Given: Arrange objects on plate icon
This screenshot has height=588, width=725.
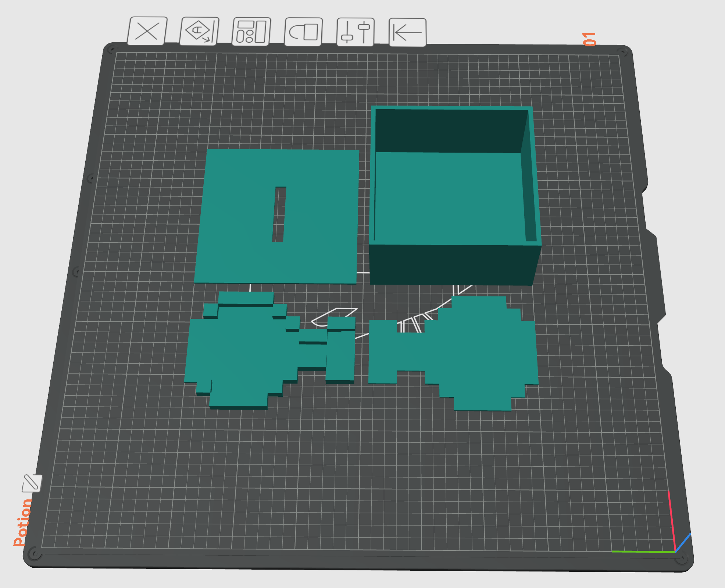Looking at the screenshot, I should [251, 32].
